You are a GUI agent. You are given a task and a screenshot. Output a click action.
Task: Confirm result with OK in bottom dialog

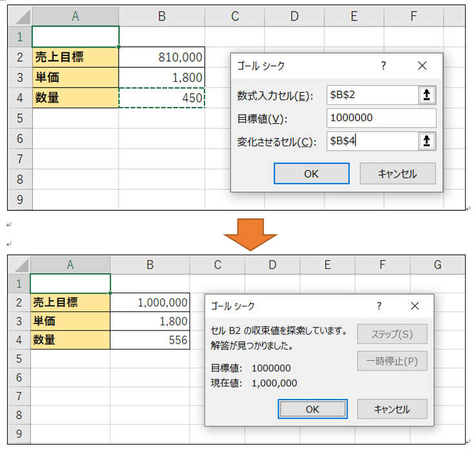tap(313, 409)
